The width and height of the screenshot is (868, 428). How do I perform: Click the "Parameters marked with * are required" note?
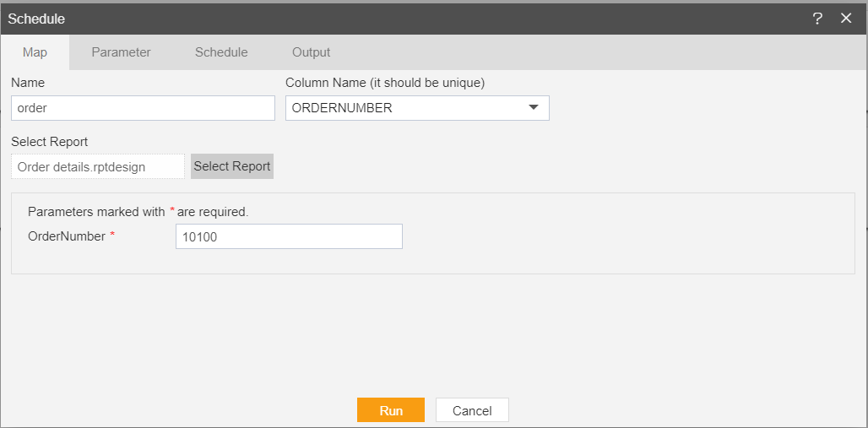(138, 212)
